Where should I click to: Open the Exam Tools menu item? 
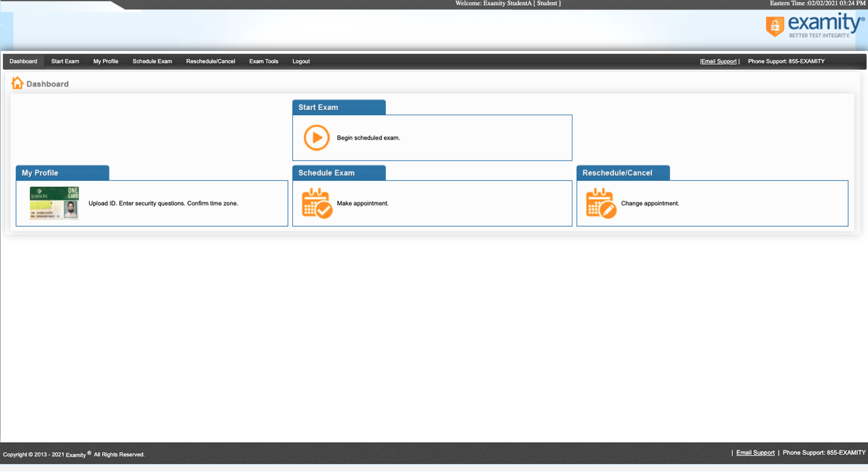click(x=264, y=62)
